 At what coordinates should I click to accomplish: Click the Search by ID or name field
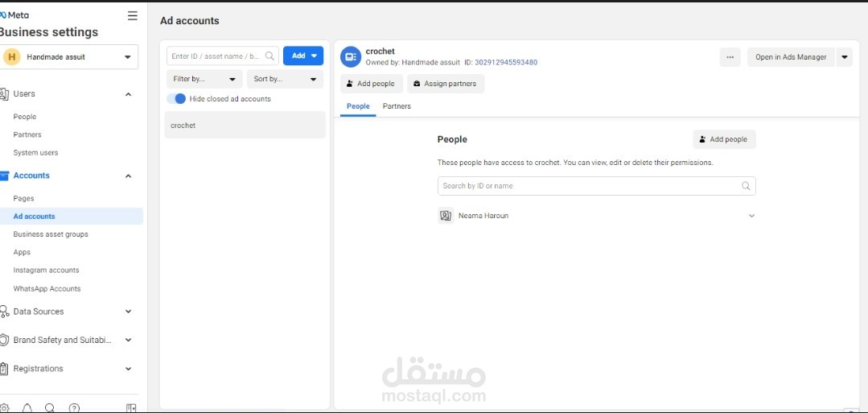[596, 186]
